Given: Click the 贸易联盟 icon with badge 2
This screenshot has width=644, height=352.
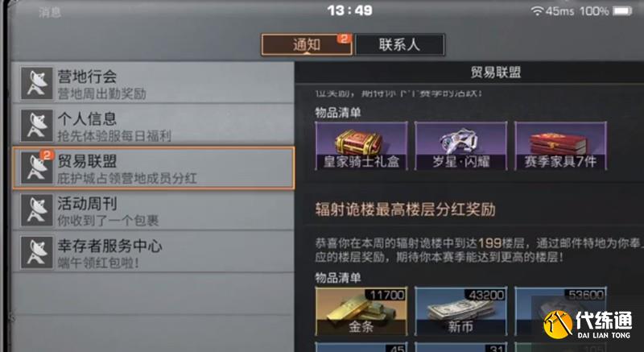Looking at the screenshot, I should (x=37, y=168).
